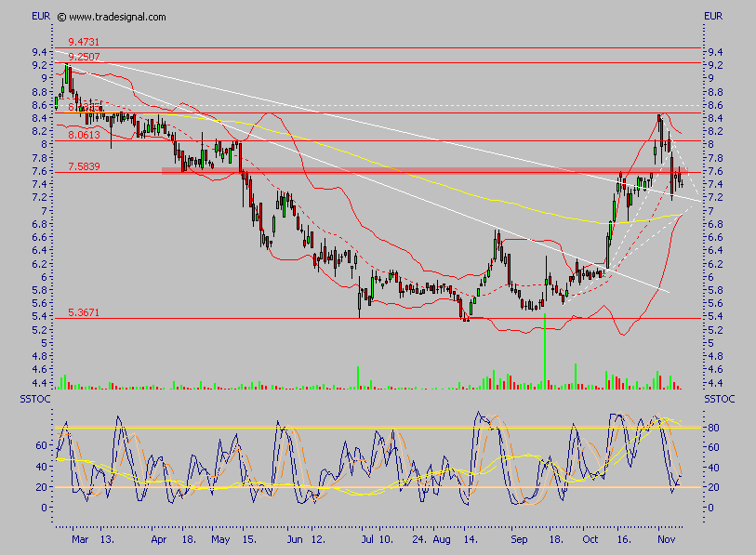Select the right SSTOC indicator label
Image resolution: width=756 pixels, height=555 pixels.
(x=719, y=399)
